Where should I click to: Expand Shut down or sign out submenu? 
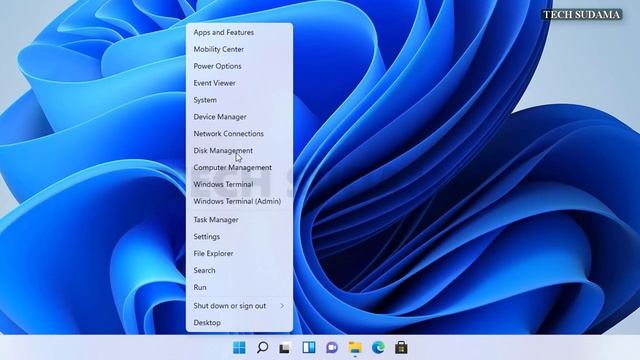point(239,306)
